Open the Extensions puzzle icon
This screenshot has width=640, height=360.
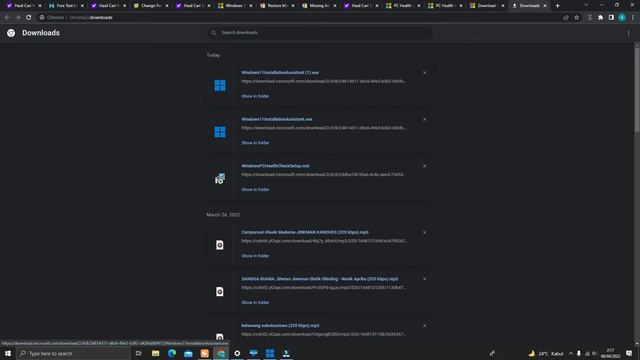[x=600, y=18]
